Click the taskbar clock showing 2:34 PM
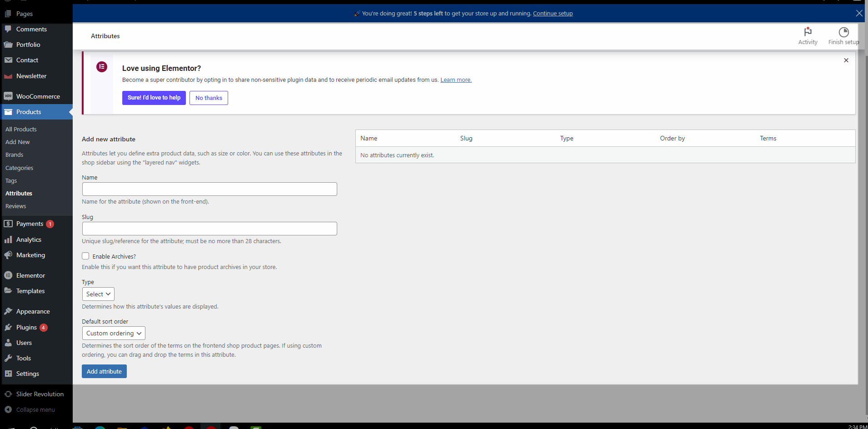The width and height of the screenshot is (868, 429). (x=858, y=426)
